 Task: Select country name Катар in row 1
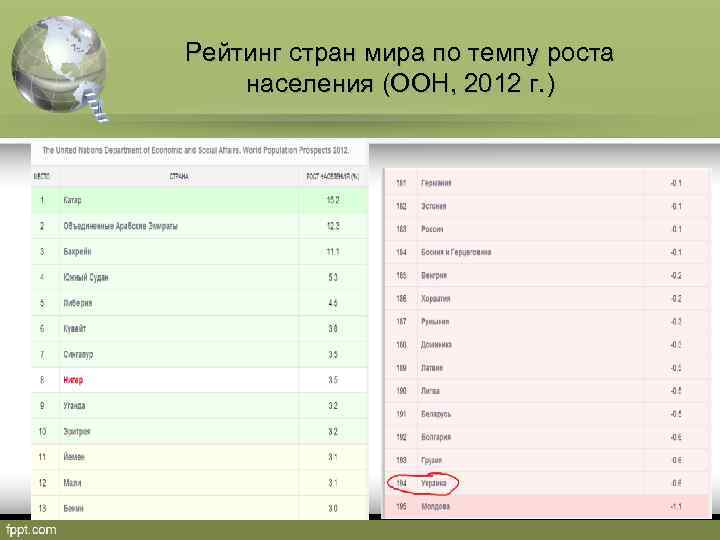[x=73, y=200]
